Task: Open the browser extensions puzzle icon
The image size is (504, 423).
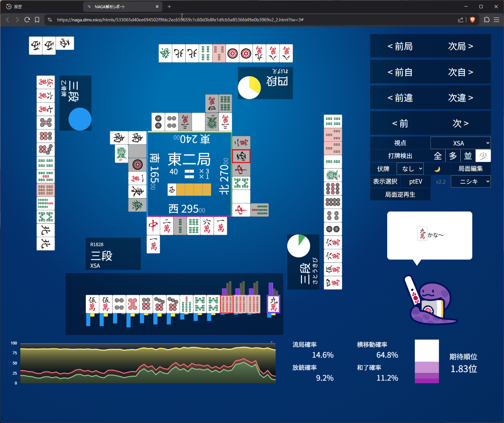Action: point(487,20)
